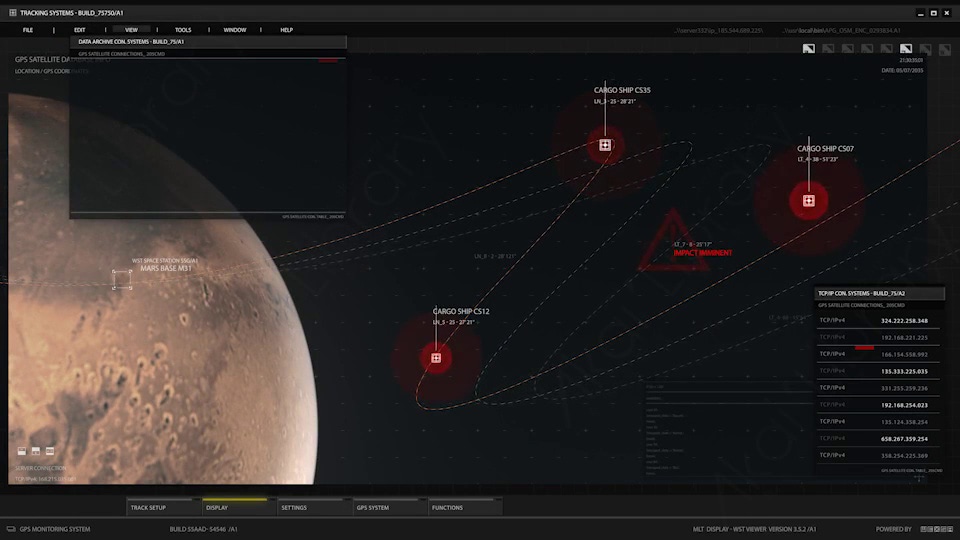This screenshot has height=540, width=960.
Task: Click GPS Satellite Connections subtitle in TCP/IP panel
Action: (x=861, y=305)
